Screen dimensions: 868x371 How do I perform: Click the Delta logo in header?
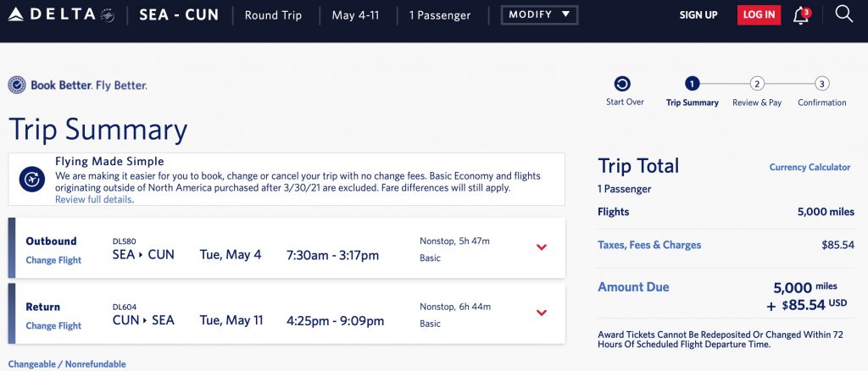pos(59,14)
